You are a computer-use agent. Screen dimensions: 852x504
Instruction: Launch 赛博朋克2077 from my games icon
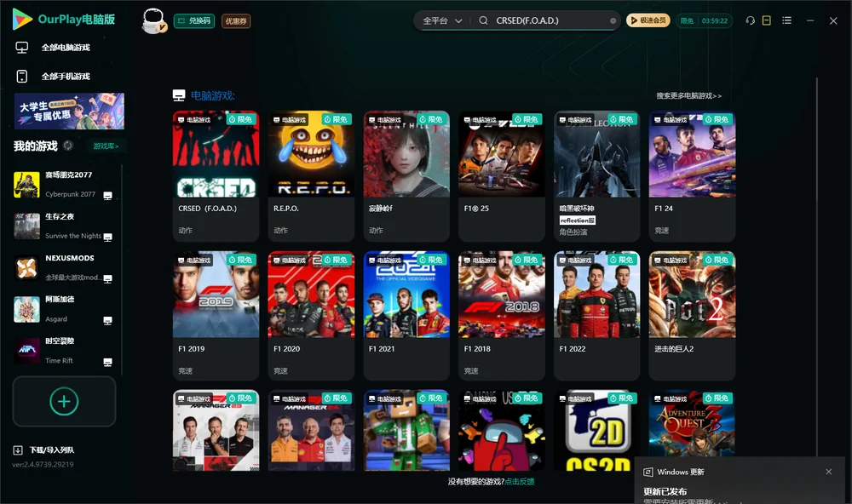[26, 185]
